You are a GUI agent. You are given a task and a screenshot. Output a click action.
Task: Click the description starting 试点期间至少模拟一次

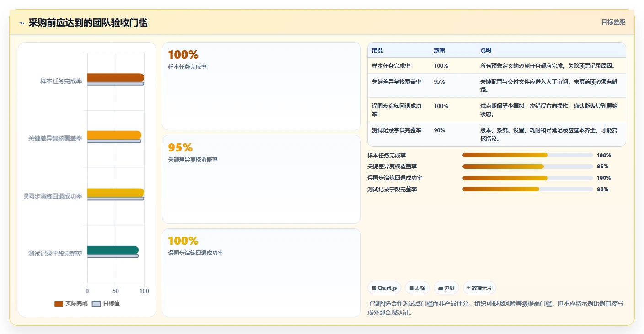pos(549,110)
